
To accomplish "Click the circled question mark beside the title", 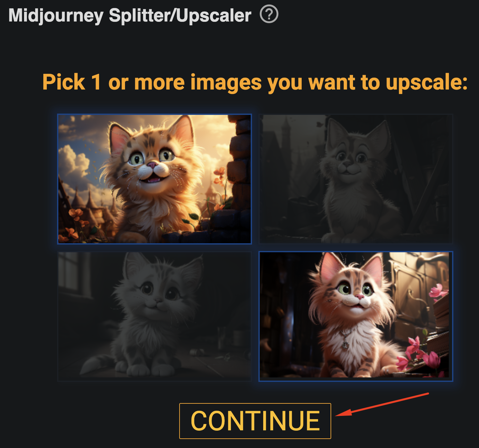I will (x=269, y=14).
